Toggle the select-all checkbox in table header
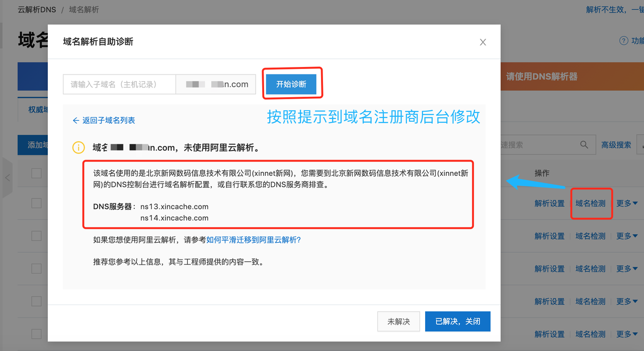The height and width of the screenshot is (351, 644). [36, 173]
